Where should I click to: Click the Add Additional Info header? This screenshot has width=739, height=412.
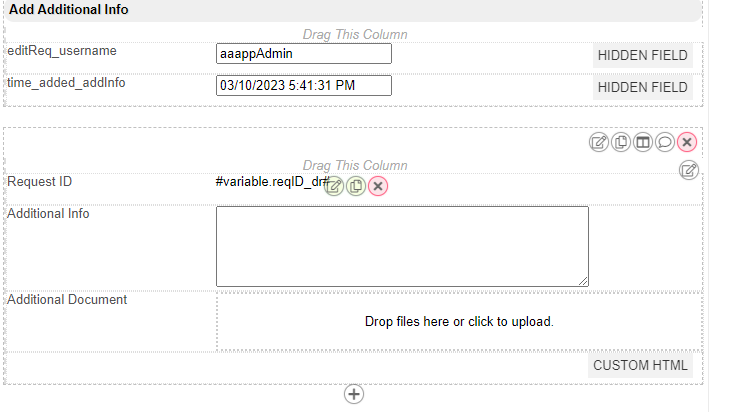(x=69, y=10)
